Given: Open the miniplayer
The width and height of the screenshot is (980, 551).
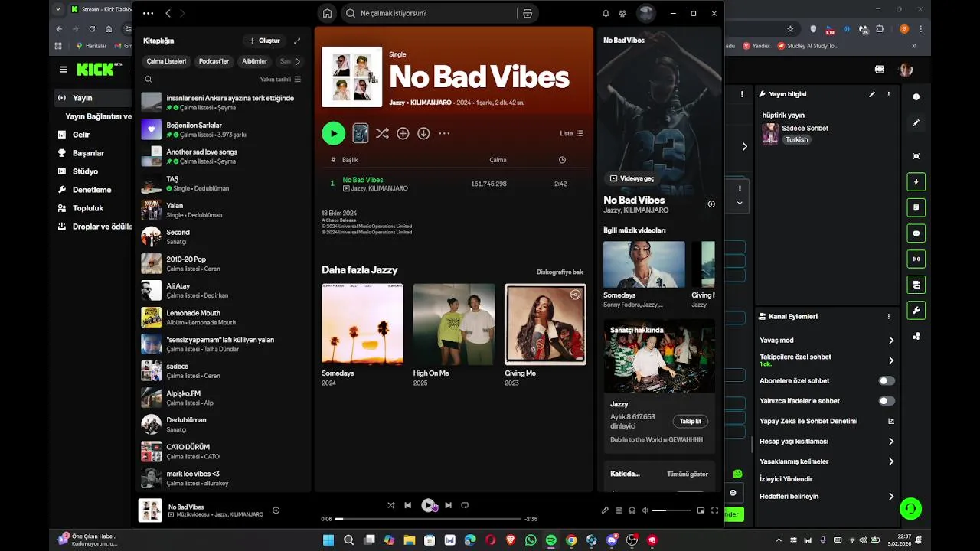Looking at the screenshot, I should [701, 510].
